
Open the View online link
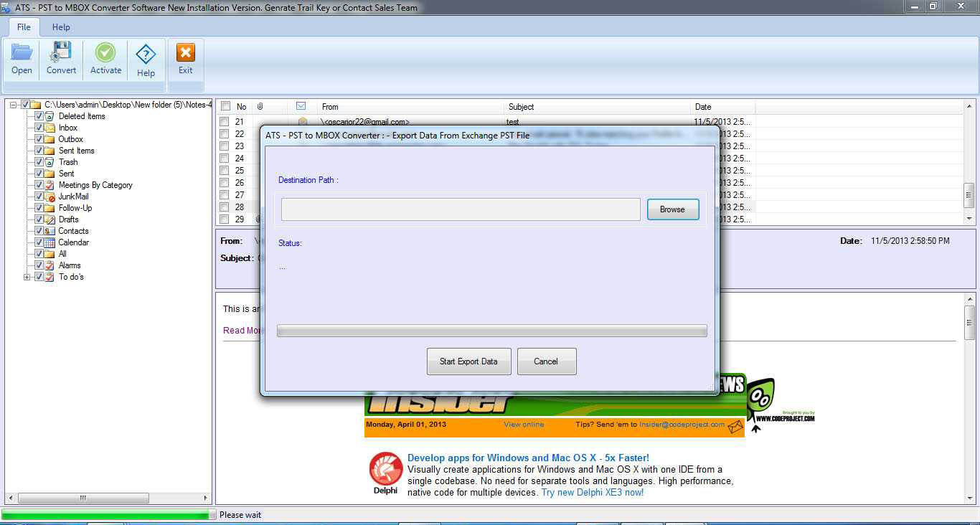click(524, 425)
